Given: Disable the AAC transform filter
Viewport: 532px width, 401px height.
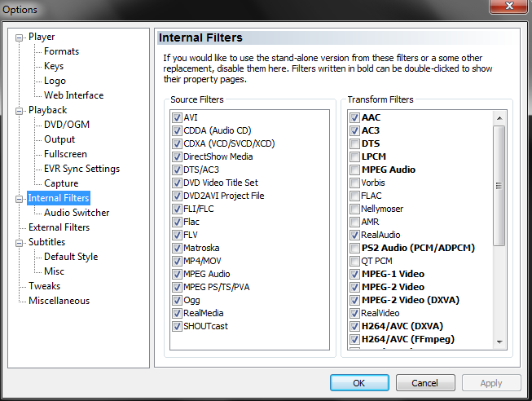Looking at the screenshot, I should (354, 117).
